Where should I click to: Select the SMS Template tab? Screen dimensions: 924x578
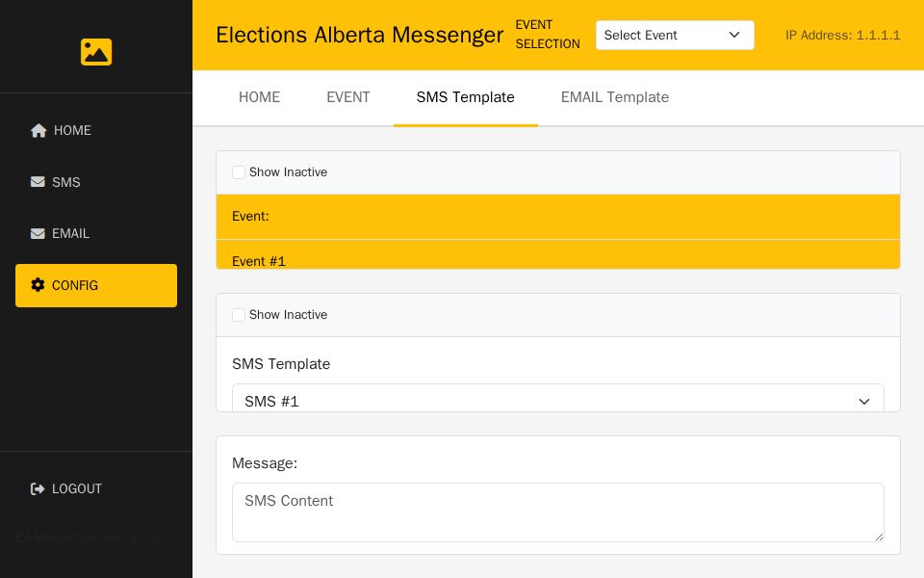pos(465,97)
